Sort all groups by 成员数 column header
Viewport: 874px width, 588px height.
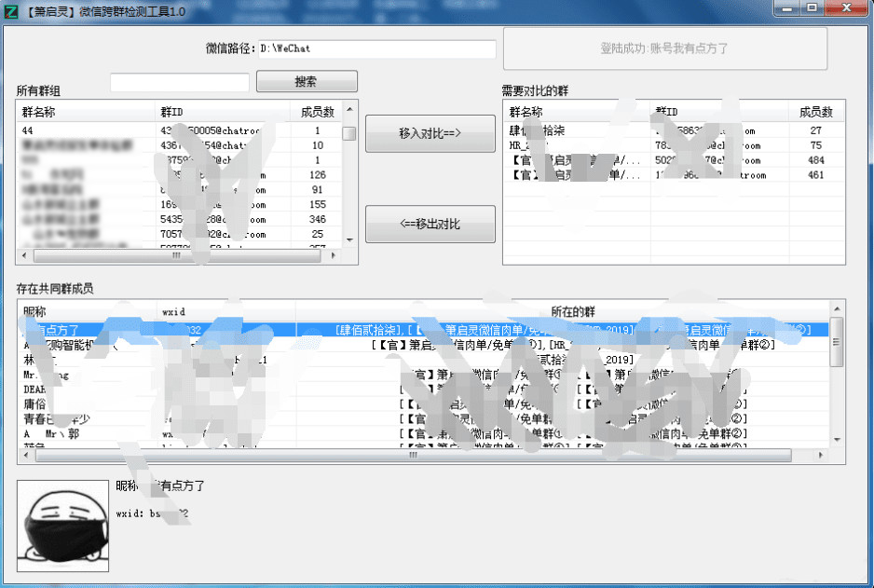317,112
